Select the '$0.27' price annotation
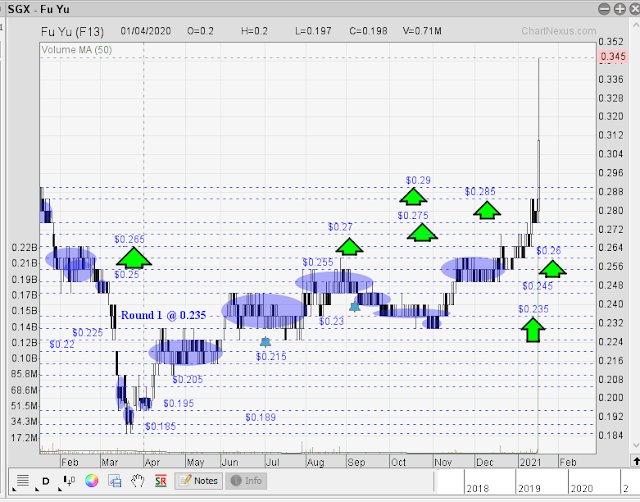This screenshot has height=502, width=640. click(x=340, y=227)
